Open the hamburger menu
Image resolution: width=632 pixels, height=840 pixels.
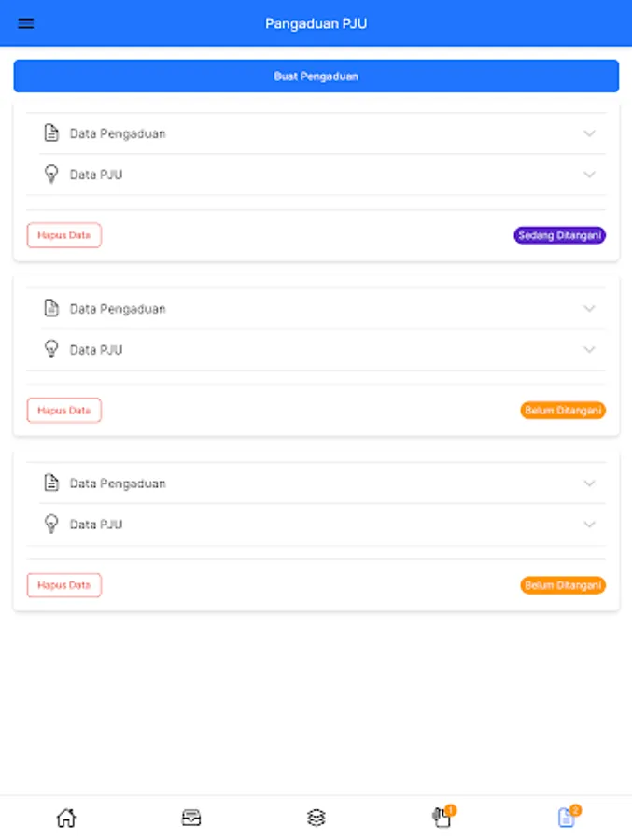pyautogui.click(x=26, y=23)
